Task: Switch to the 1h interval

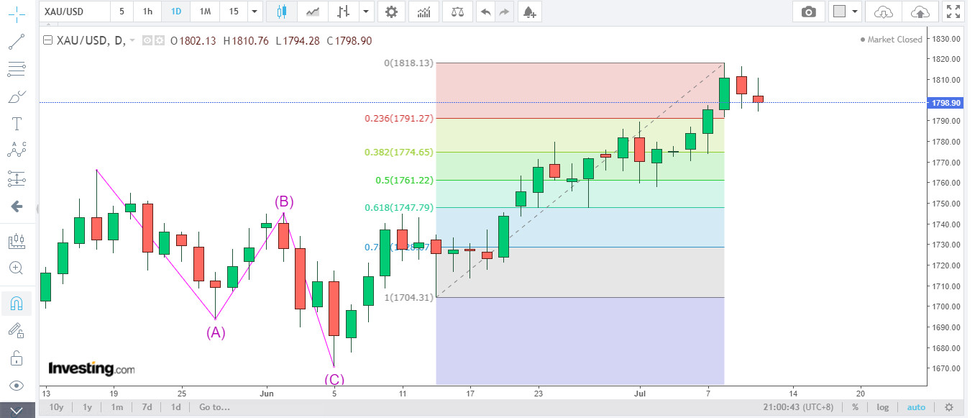Action: tap(147, 12)
